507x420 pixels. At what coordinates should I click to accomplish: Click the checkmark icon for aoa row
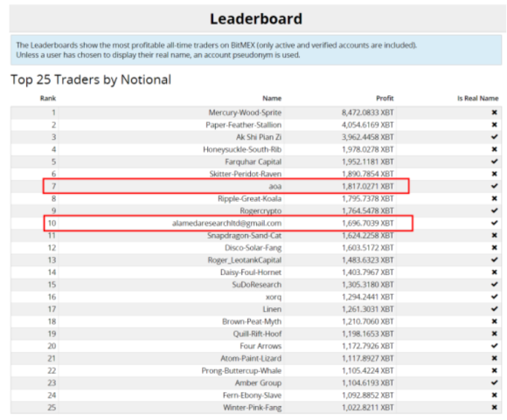(x=495, y=186)
